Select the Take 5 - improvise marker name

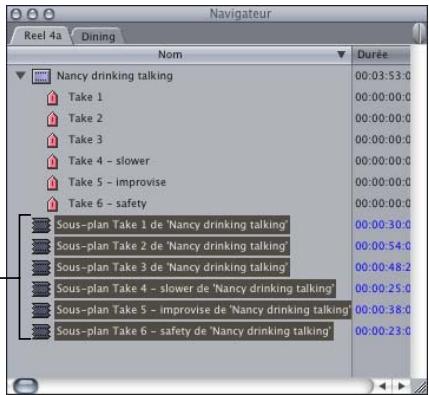[117, 182]
